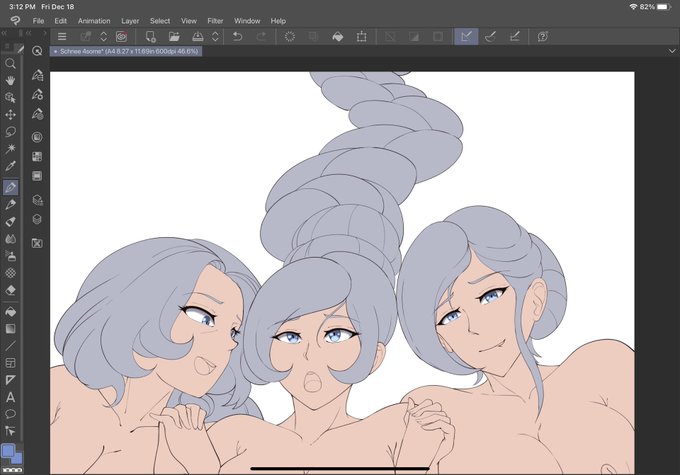Toggle Snap to Ruler

pos(467,37)
